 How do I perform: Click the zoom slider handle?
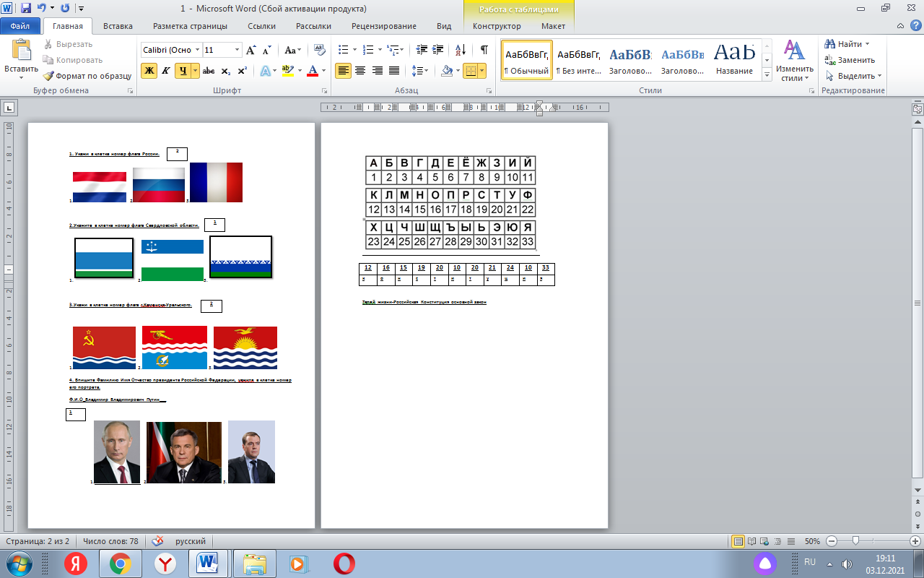(855, 540)
